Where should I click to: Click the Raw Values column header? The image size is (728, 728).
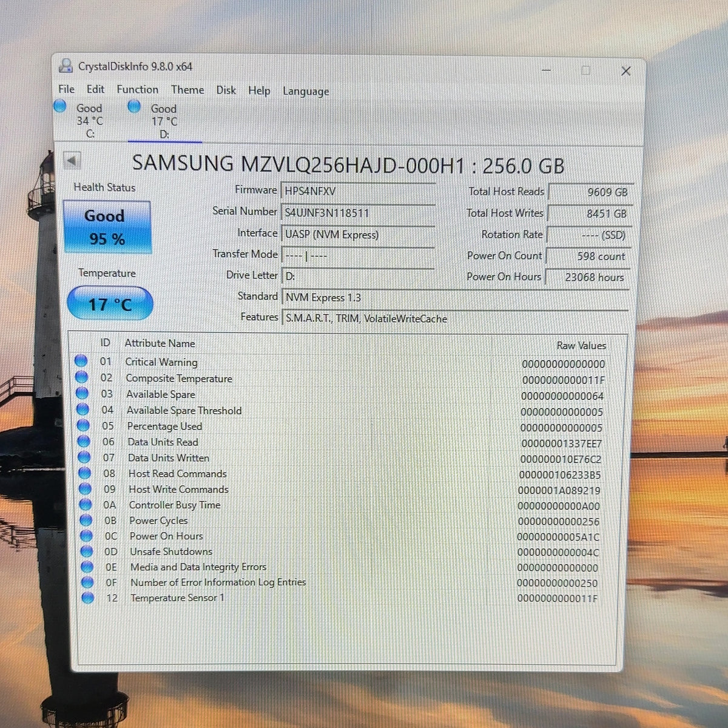581,345
